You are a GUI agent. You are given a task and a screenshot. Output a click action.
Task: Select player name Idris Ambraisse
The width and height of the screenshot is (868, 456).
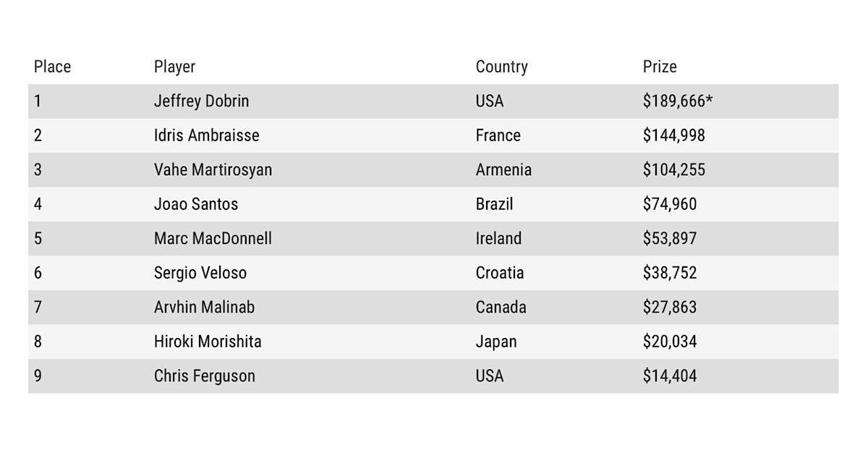point(206,135)
